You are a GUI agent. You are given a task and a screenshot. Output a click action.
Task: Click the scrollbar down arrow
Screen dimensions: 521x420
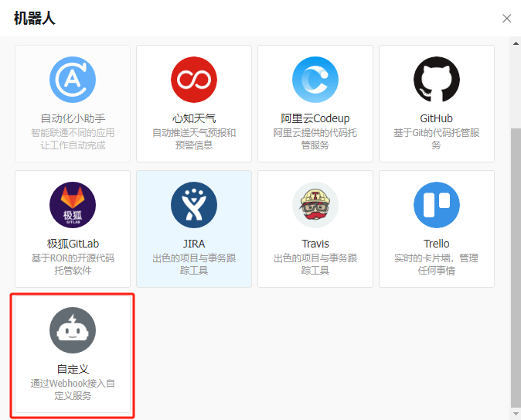[516, 413]
